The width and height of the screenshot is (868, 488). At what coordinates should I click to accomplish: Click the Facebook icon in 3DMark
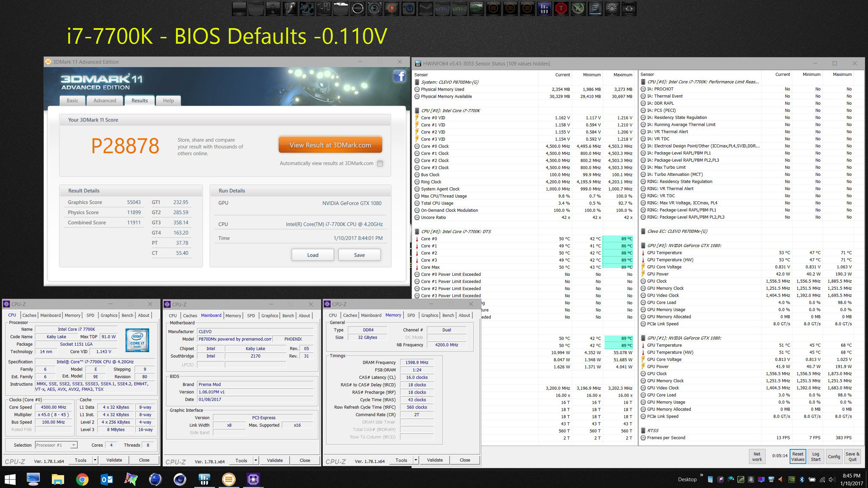[399, 76]
